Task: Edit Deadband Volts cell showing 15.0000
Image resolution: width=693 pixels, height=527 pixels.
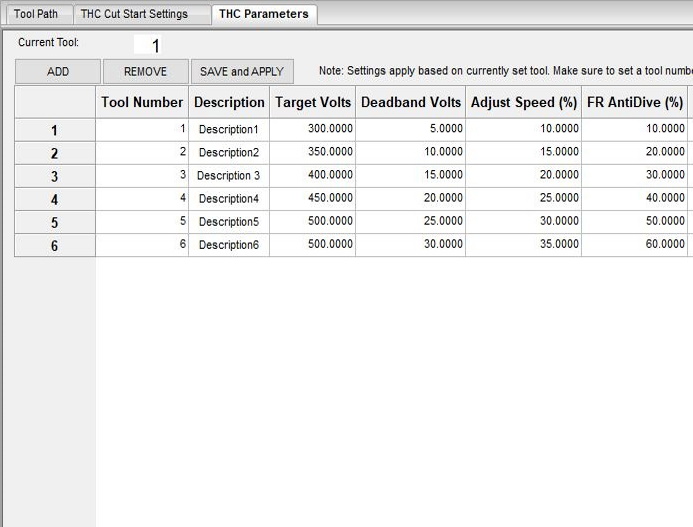Action: tap(411, 176)
